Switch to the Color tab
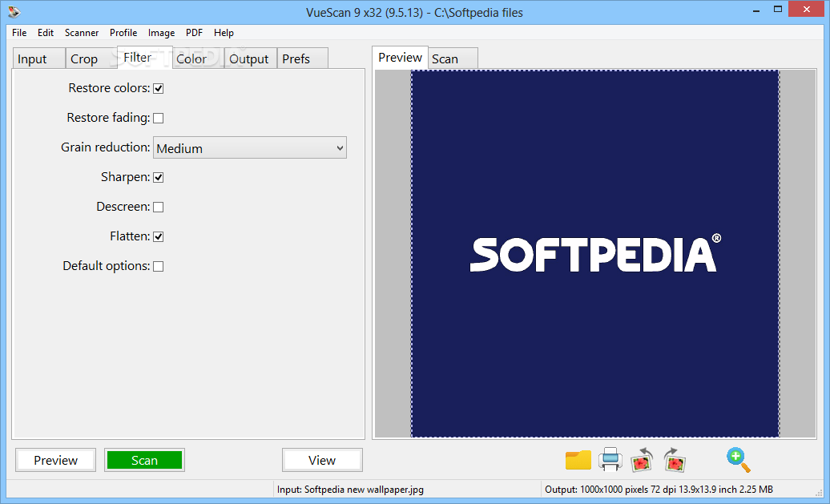The width and height of the screenshot is (830, 504). (x=198, y=58)
